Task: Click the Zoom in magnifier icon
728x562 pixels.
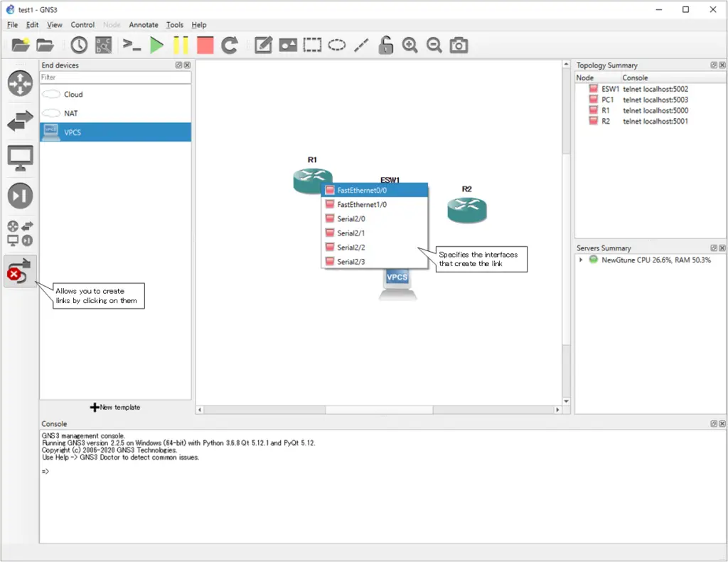Action: tap(409, 45)
